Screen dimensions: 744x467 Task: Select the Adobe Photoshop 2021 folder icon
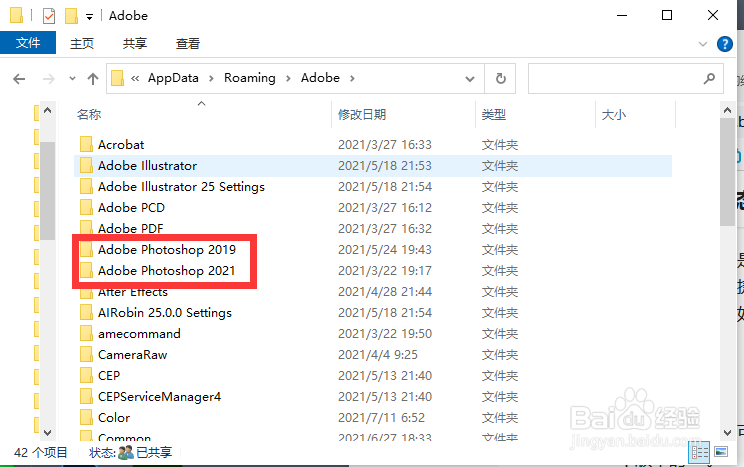(86, 270)
